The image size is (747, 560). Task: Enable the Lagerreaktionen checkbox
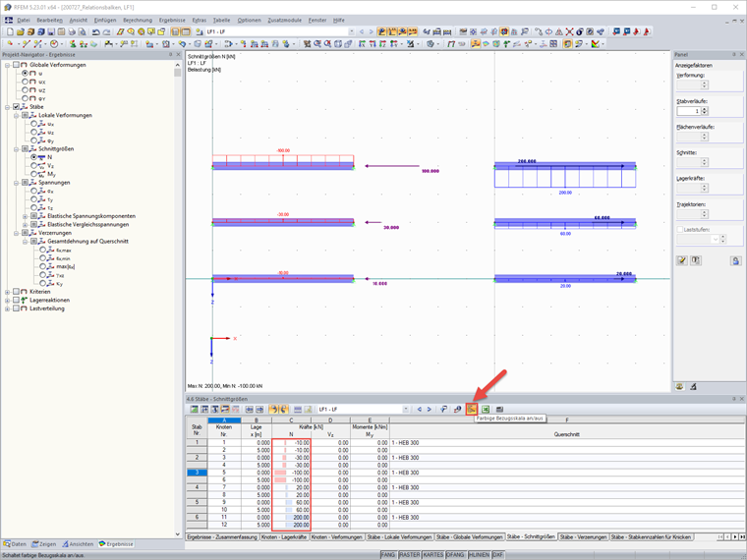(16, 300)
